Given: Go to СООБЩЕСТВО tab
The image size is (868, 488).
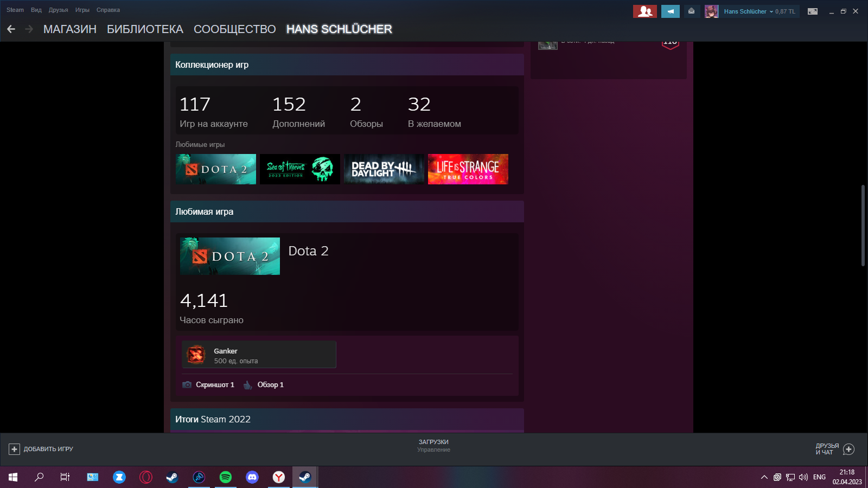Looking at the screenshot, I should point(235,29).
